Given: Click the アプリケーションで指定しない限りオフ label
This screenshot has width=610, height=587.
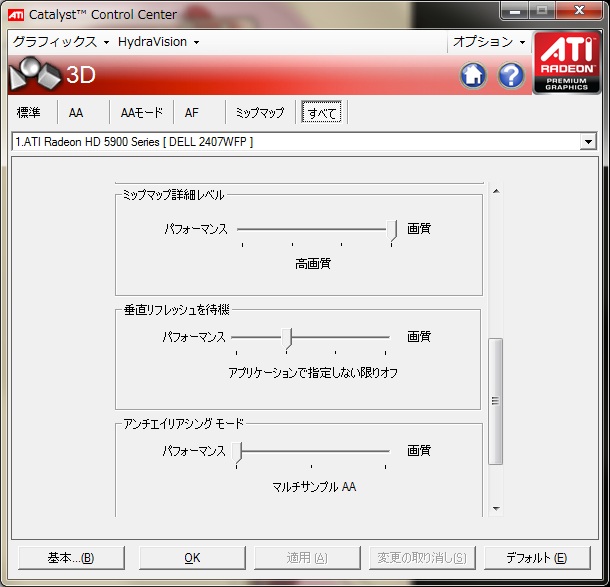Looking at the screenshot, I should click(313, 373).
